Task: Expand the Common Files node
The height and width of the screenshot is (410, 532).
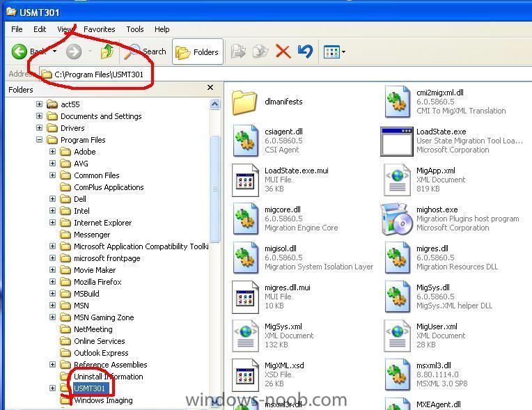Action: point(53,175)
